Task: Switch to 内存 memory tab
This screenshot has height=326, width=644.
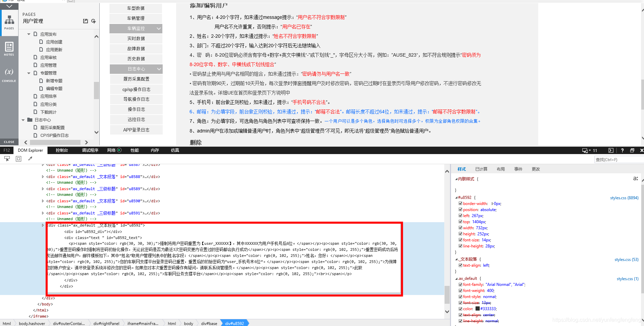Action: (155, 150)
